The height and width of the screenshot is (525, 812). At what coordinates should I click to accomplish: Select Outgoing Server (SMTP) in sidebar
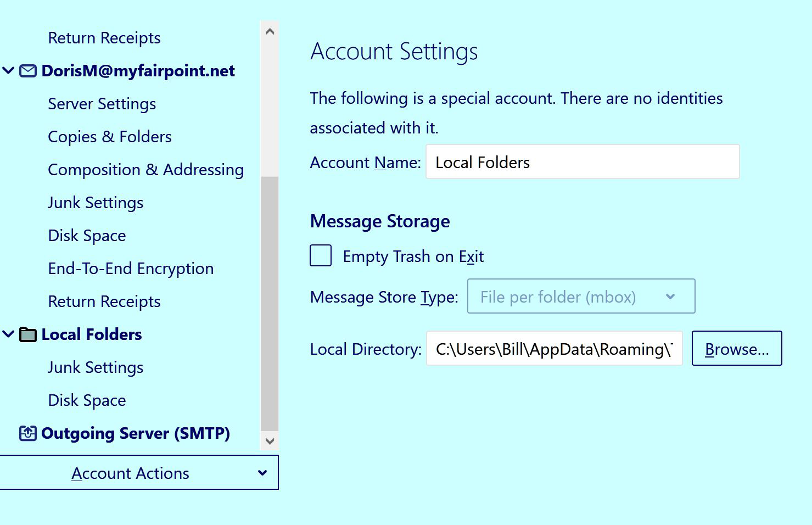(135, 433)
